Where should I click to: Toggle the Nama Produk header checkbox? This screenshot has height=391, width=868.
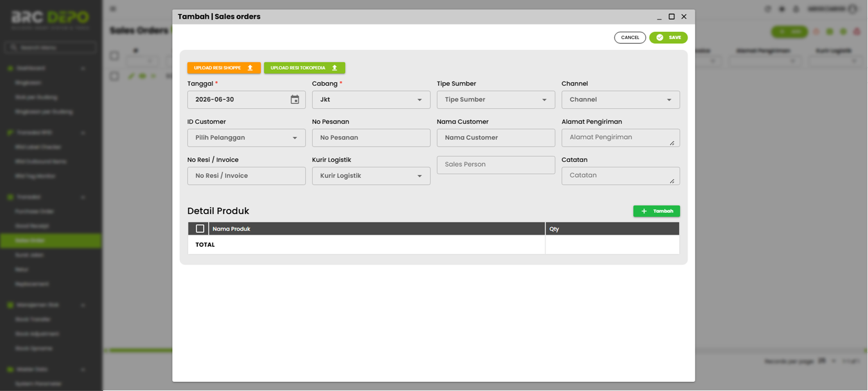point(200,229)
